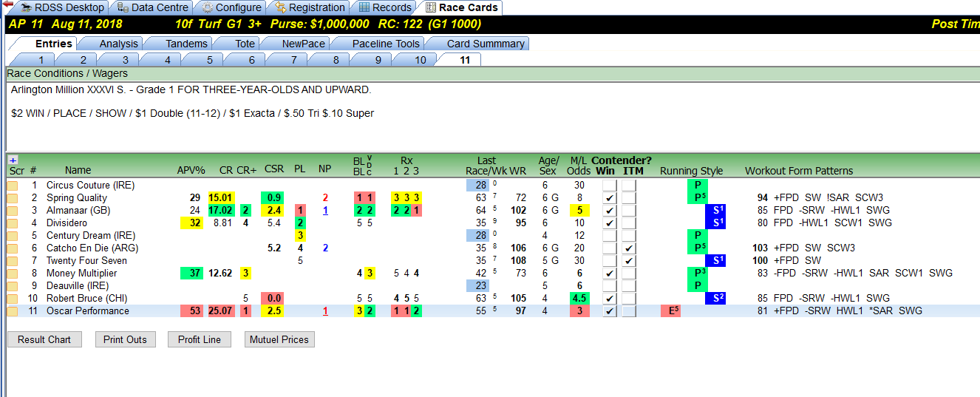Select the Oscar Performance horse name
The image size is (980, 397).
[x=88, y=311]
